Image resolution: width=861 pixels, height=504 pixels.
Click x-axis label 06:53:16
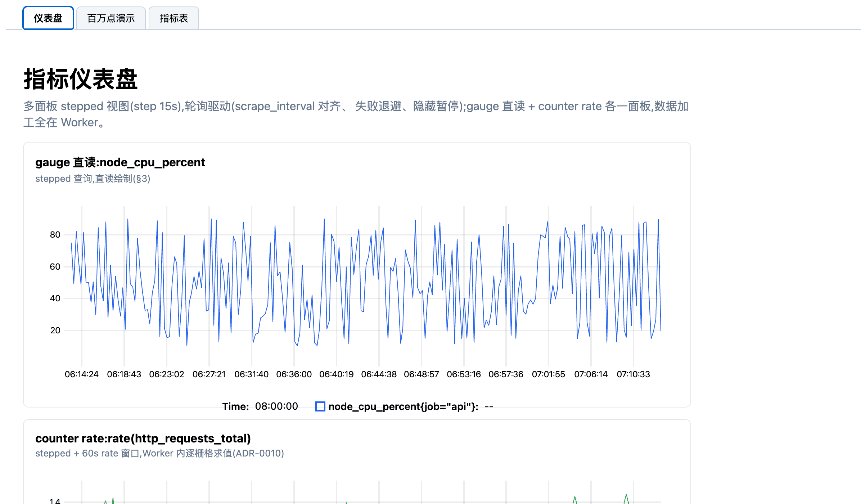(x=464, y=374)
